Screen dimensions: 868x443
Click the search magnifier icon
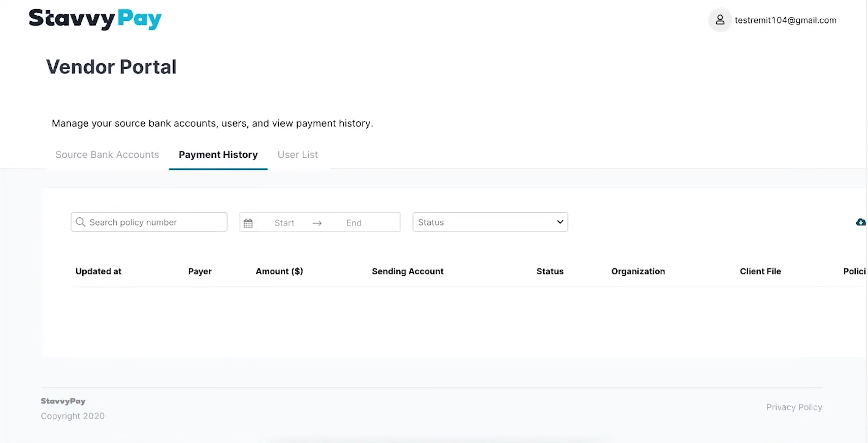[80, 222]
